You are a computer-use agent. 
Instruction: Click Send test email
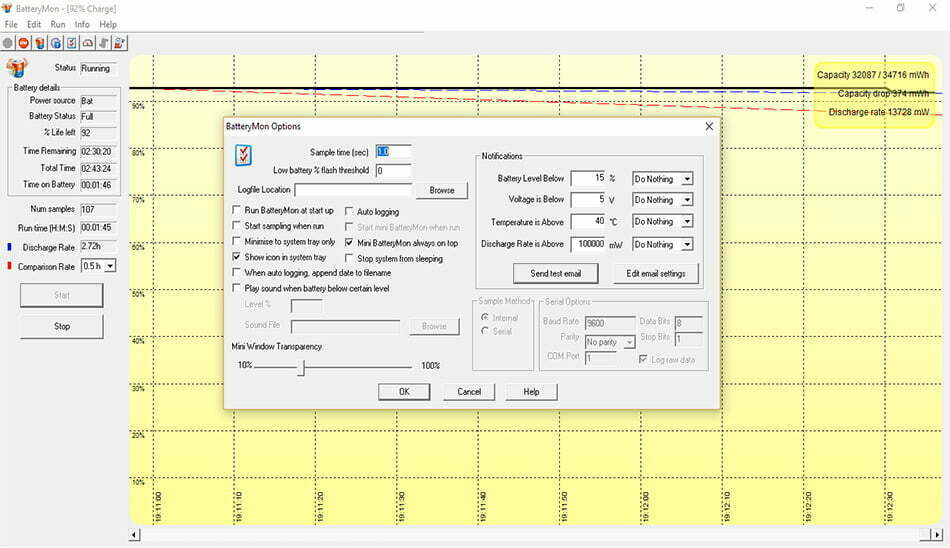click(x=556, y=273)
